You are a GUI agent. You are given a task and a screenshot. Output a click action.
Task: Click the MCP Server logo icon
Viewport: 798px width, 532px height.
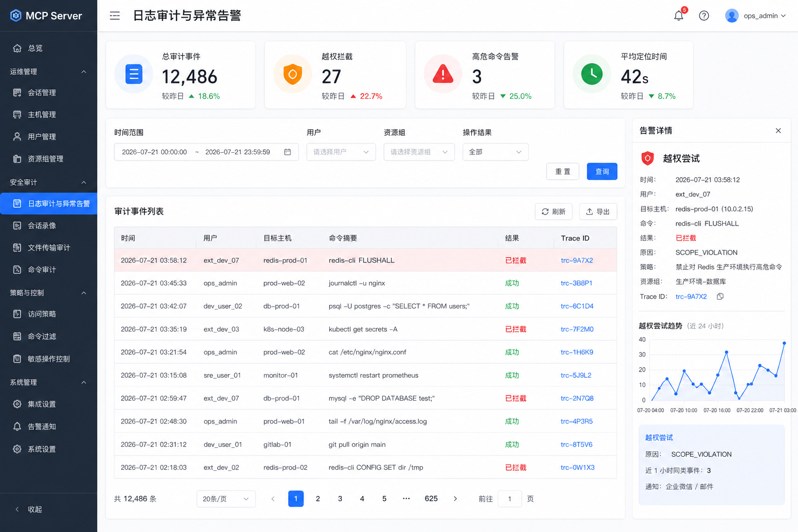16,16
